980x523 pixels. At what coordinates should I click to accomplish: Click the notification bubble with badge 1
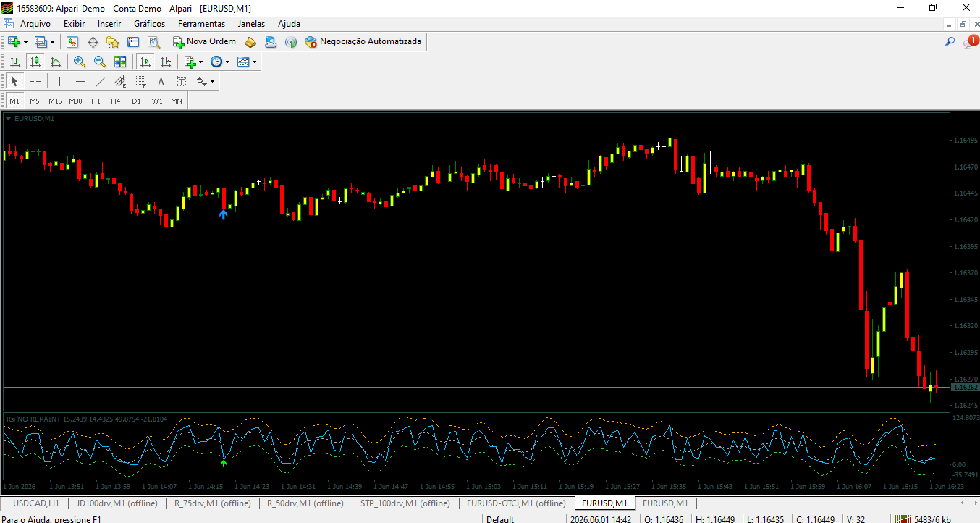(x=971, y=42)
